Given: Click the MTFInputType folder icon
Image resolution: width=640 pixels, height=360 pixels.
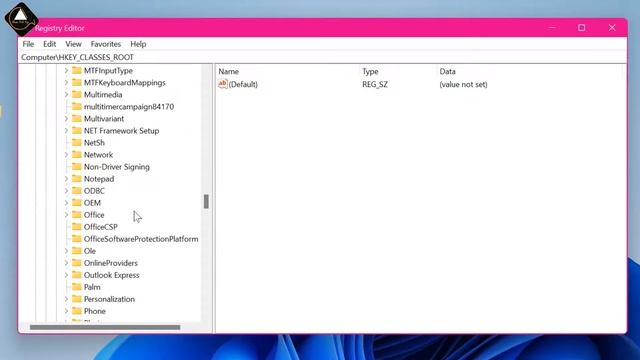Looking at the screenshot, I should [77, 71].
